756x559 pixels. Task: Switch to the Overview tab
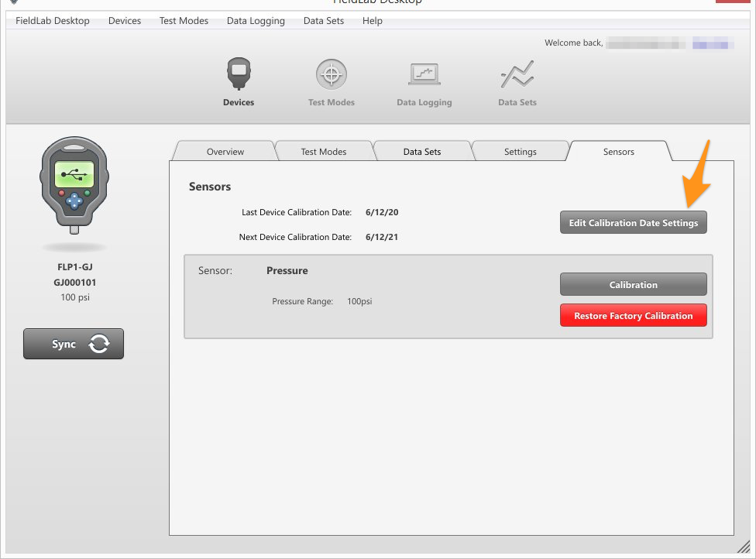(225, 151)
